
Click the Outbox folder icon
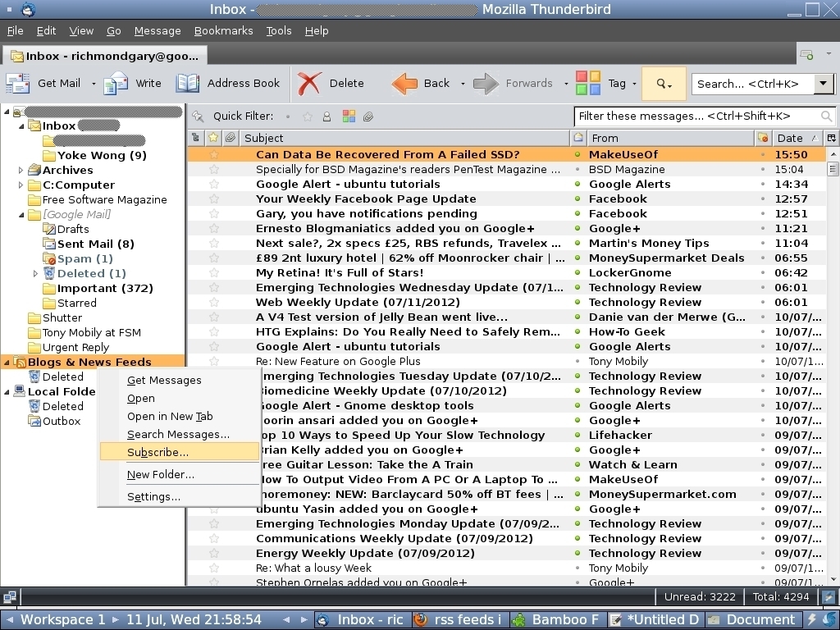click(x=34, y=421)
